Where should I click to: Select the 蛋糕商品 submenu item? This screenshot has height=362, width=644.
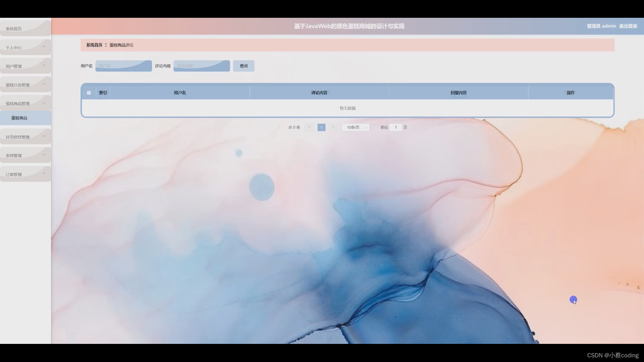click(25, 118)
